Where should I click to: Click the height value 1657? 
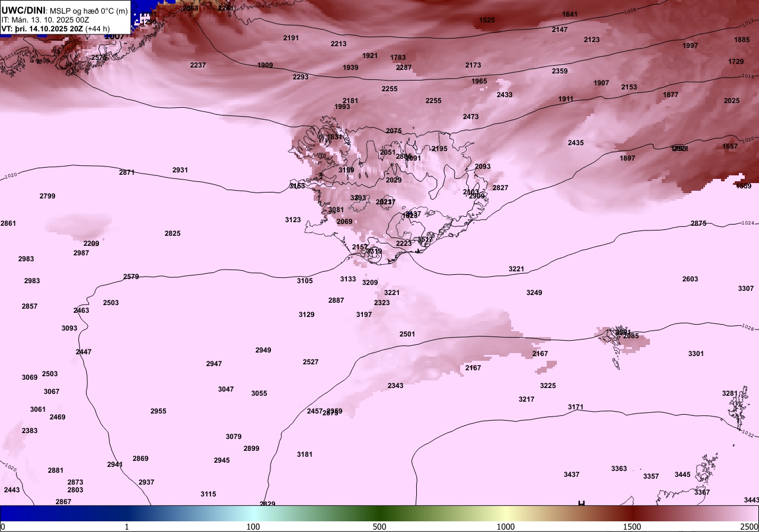730,146
